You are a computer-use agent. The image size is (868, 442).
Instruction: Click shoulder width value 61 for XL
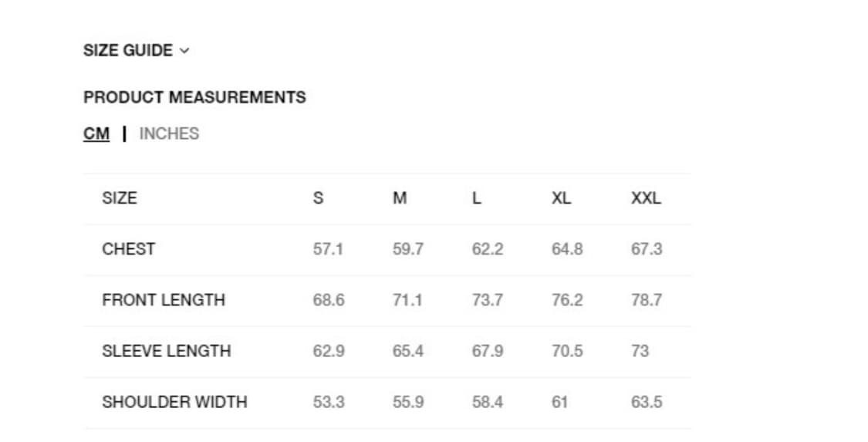coord(559,402)
